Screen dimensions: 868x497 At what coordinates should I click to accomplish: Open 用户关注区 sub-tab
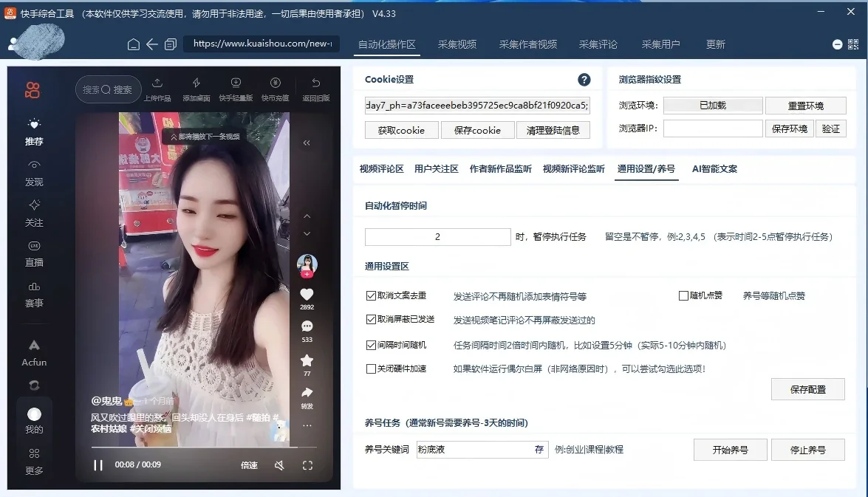(436, 169)
